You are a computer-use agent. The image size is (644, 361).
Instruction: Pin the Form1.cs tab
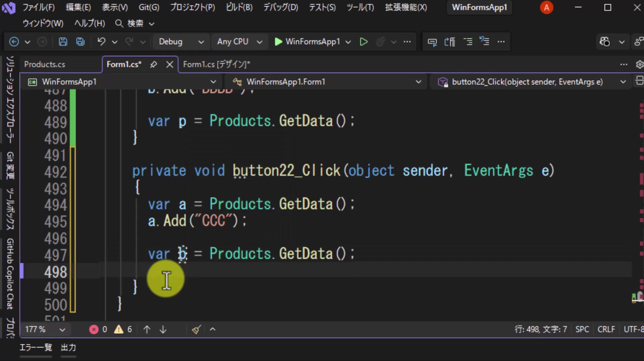coord(154,64)
